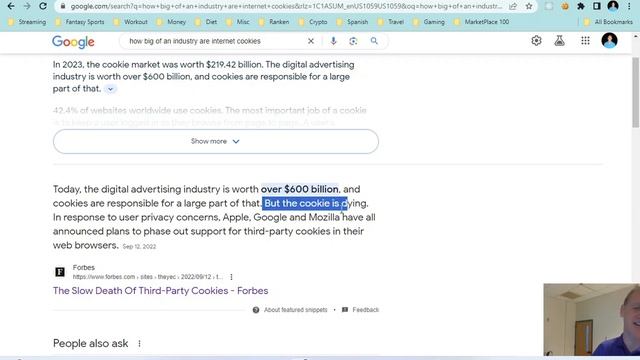Click the Forbes source name
Image resolution: width=640 pixels, height=360 pixels.
coord(84,267)
